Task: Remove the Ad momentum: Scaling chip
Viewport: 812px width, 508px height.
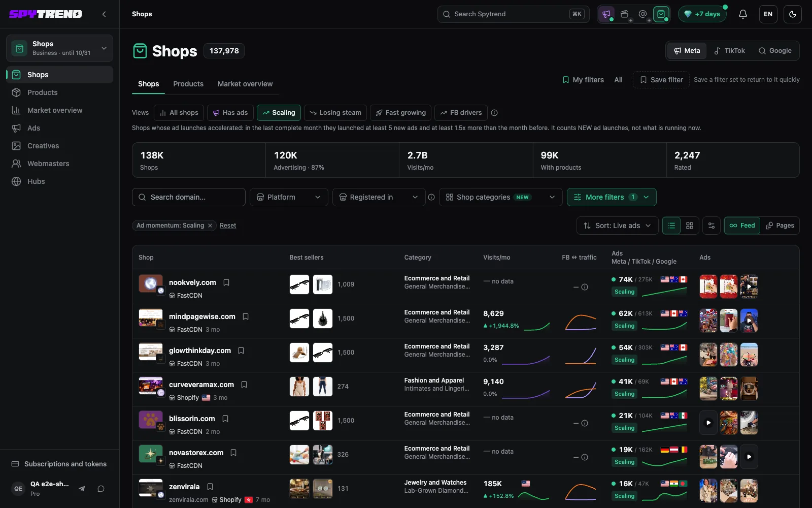Action: [210, 226]
